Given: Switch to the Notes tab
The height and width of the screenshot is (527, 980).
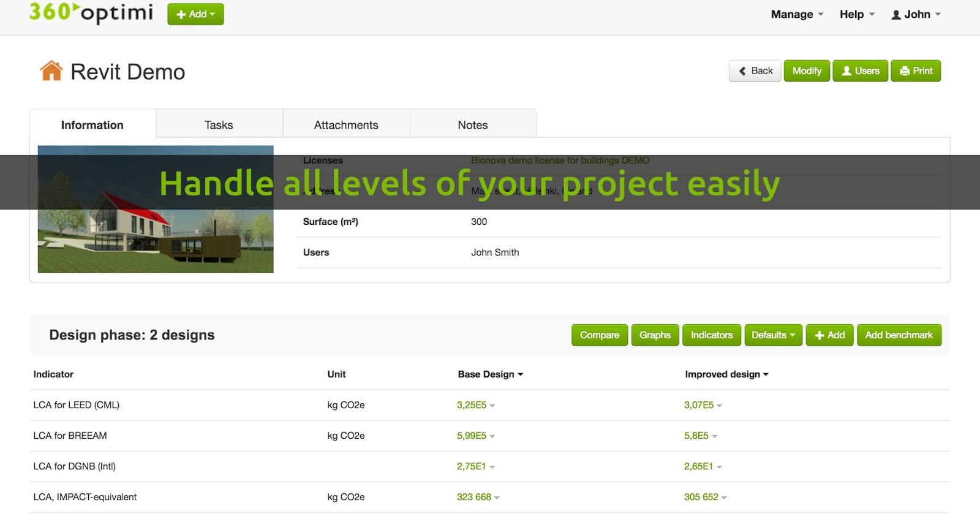Looking at the screenshot, I should [473, 124].
